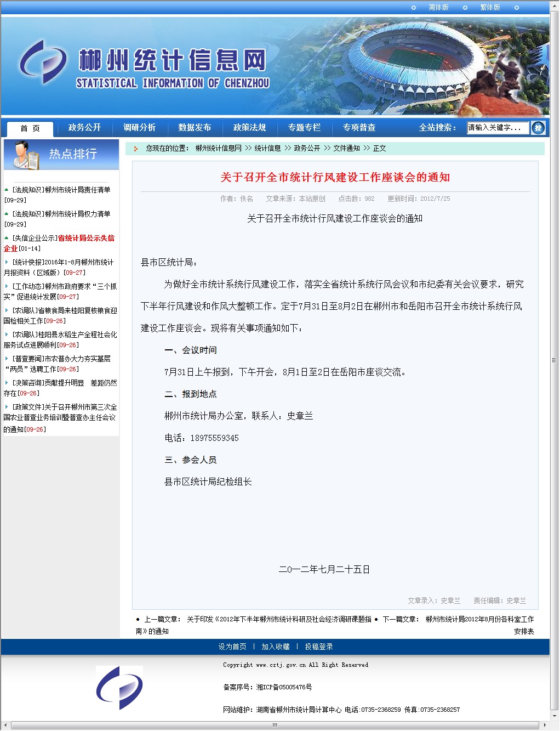The height and width of the screenshot is (731, 560).
Task: Open 省统计局公示失信企业 article
Action: point(59,243)
